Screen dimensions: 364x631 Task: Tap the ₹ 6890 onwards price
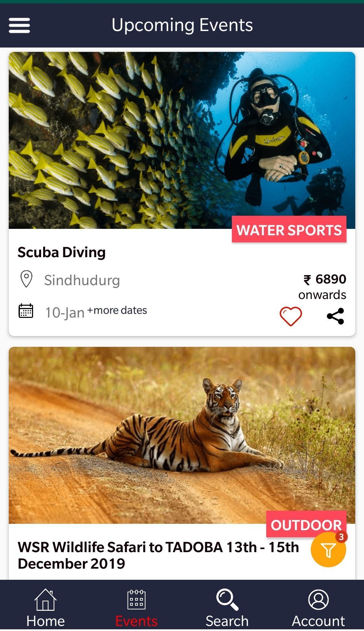(x=323, y=287)
